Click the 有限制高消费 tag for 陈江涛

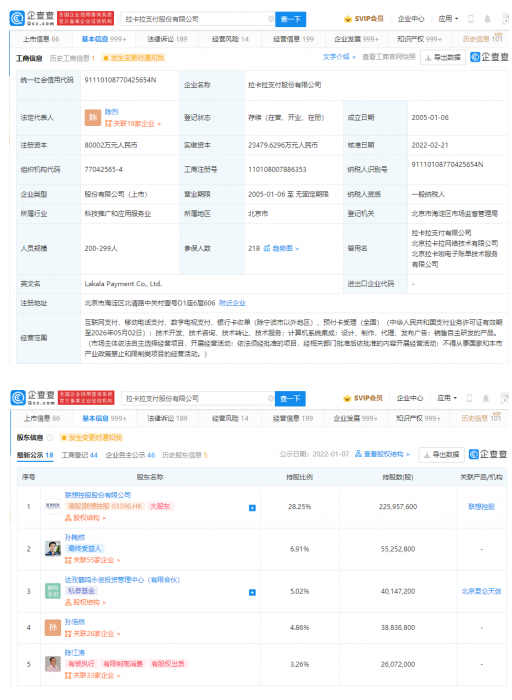pyautogui.click(x=123, y=664)
